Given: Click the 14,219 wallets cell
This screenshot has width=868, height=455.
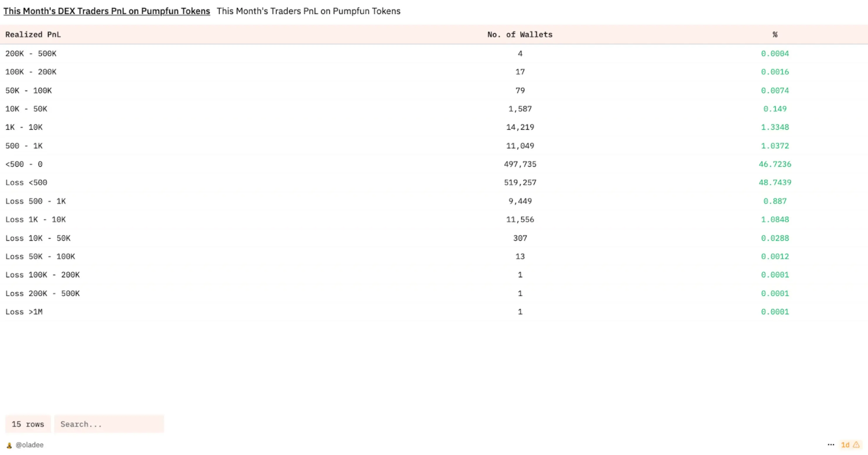Looking at the screenshot, I should click(520, 127).
